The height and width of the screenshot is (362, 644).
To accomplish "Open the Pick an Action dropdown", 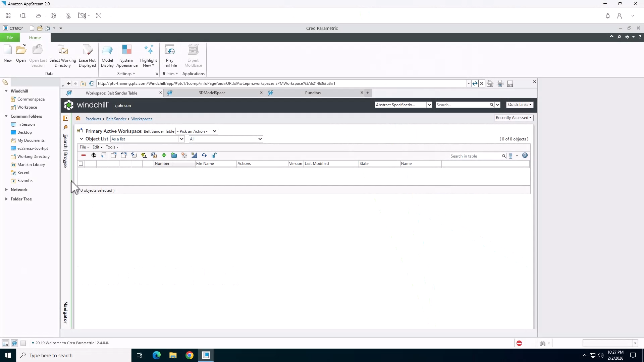I will tap(197, 131).
